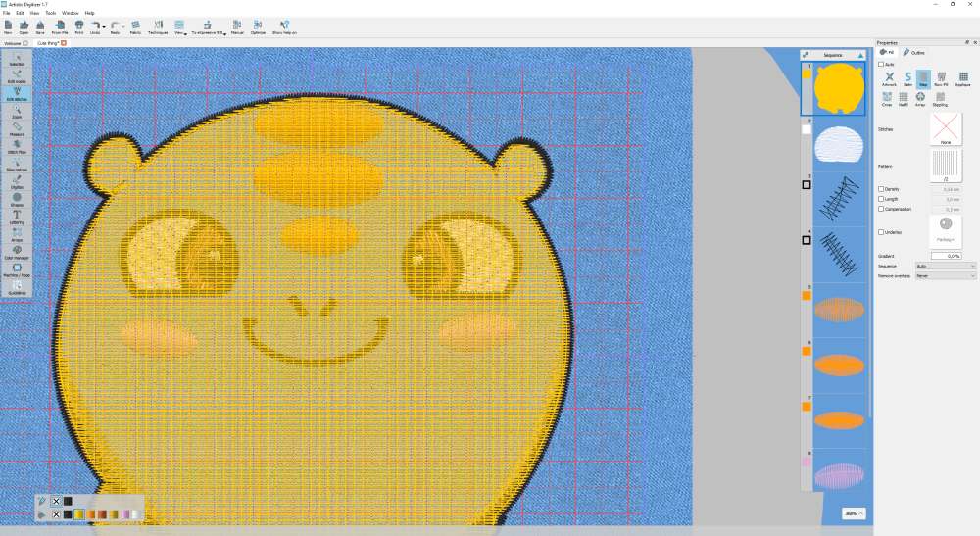
Task: Activate the Measure tool in left toolbar
Action: [17, 129]
